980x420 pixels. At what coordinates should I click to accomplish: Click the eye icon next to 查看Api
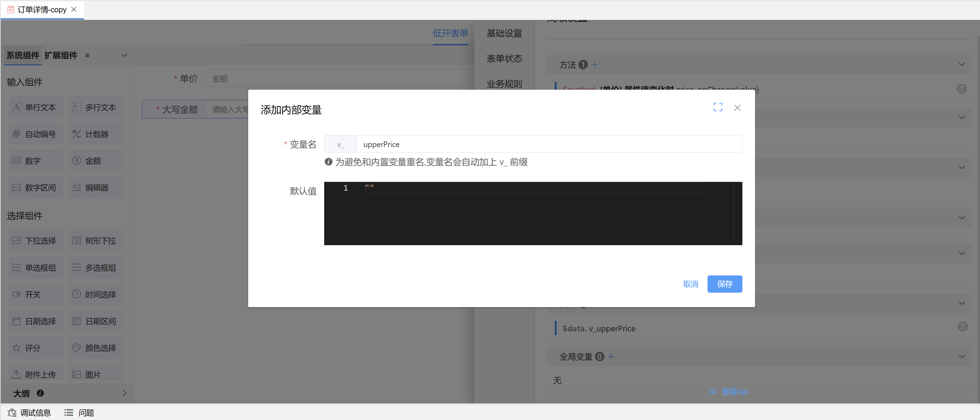712,392
